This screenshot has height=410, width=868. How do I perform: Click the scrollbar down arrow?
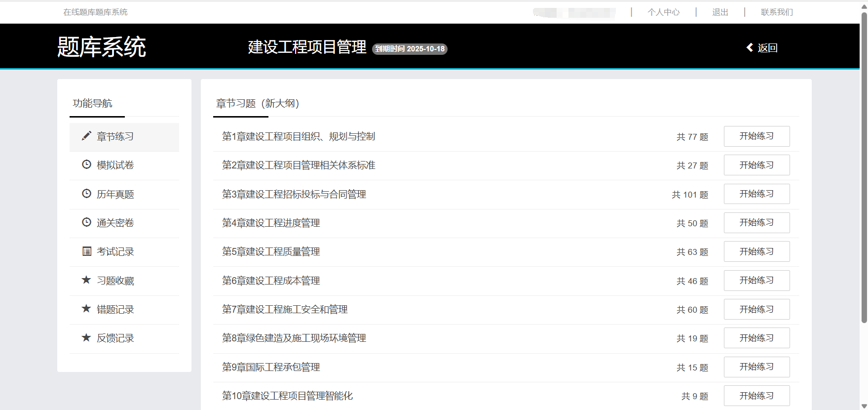click(x=864, y=406)
